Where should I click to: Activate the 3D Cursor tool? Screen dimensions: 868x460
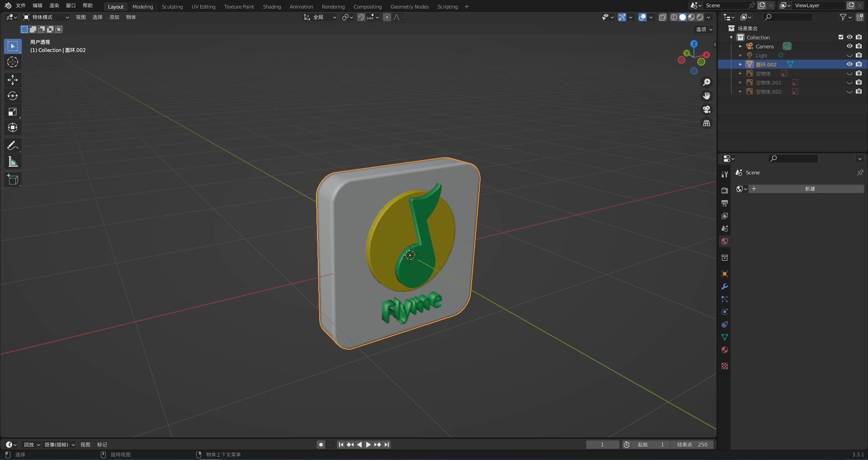tap(13, 62)
